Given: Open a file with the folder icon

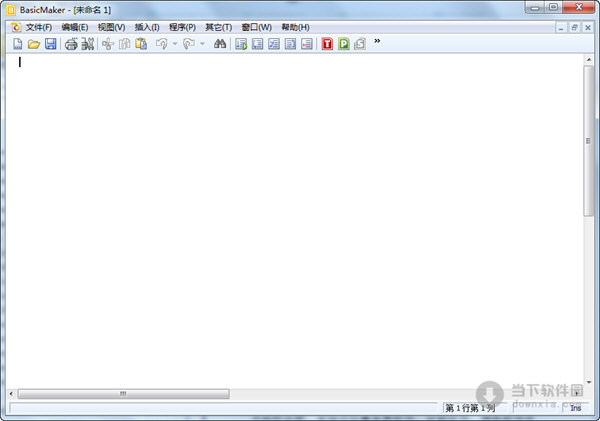Looking at the screenshot, I should [x=34, y=44].
